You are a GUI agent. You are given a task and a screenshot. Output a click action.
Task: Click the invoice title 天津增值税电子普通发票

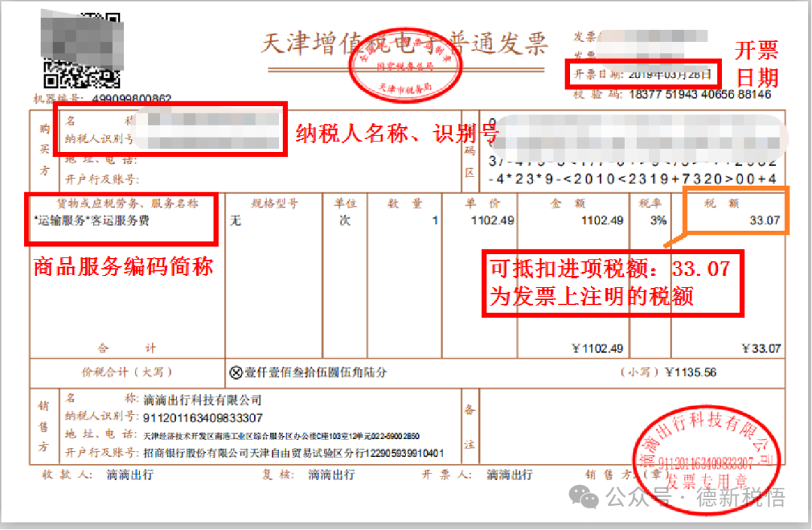pyautogui.click(x=404, y=44)
